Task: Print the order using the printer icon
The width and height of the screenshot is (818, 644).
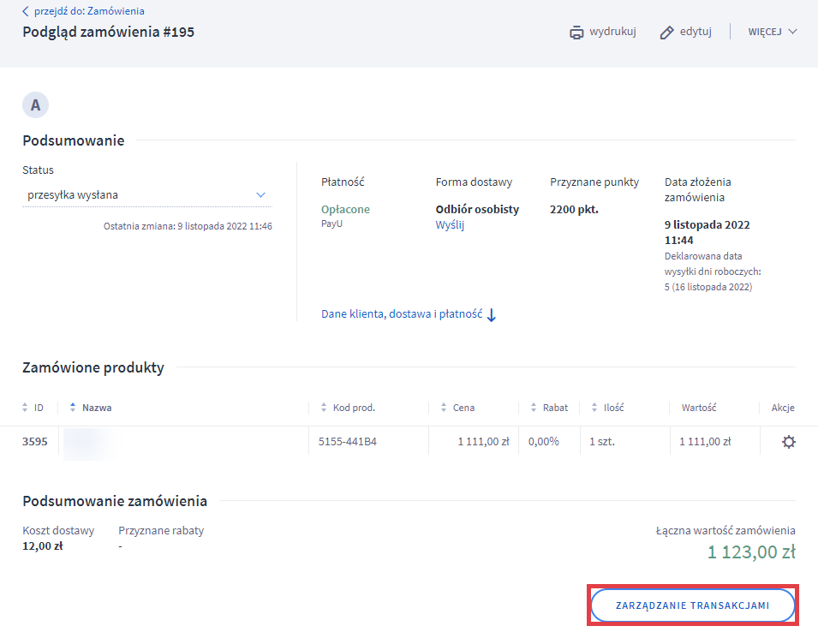Action: [x=576, y=31]
